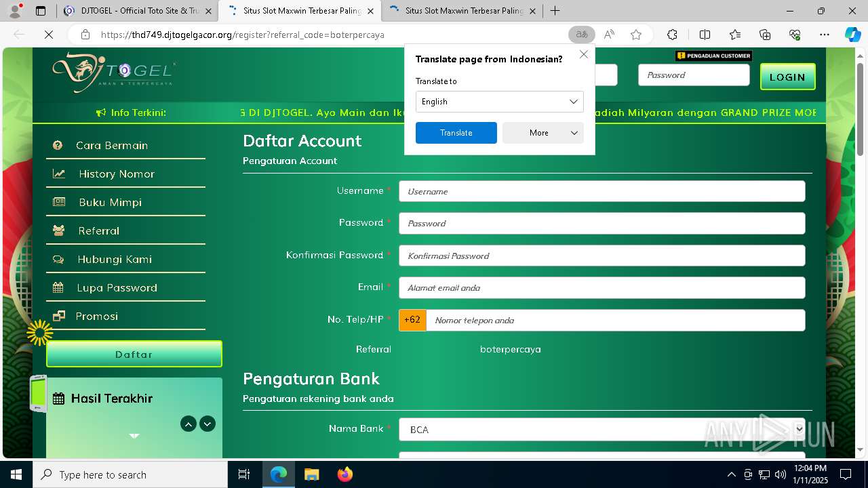Click the Daftar button

134,354
